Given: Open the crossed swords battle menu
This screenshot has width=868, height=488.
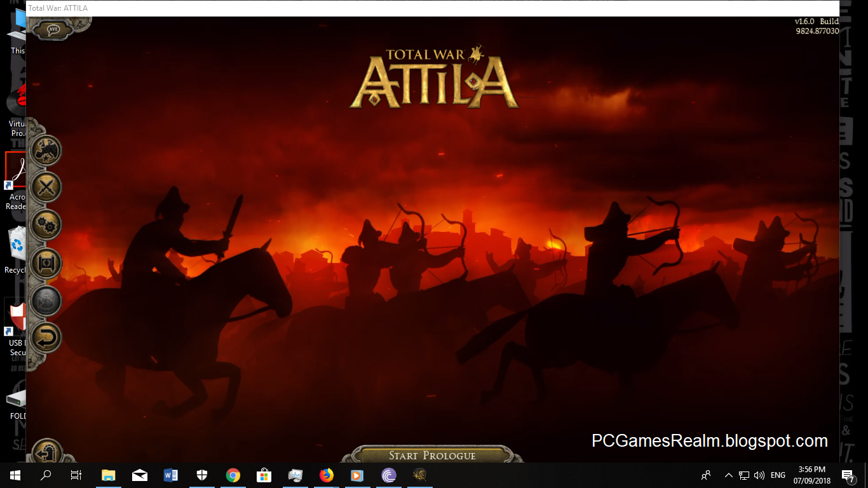Looking at the screenshot, I should (x=46, y=187).
